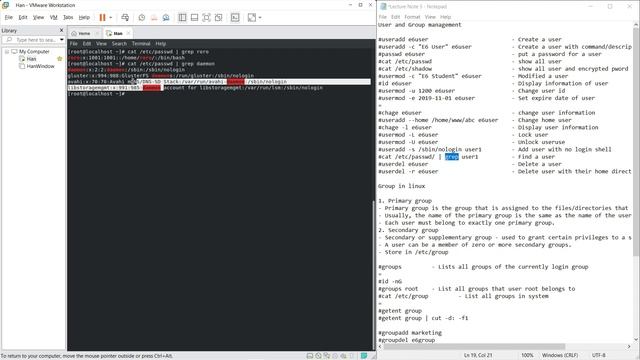Open Notepad File menu

tap(382, 17)
